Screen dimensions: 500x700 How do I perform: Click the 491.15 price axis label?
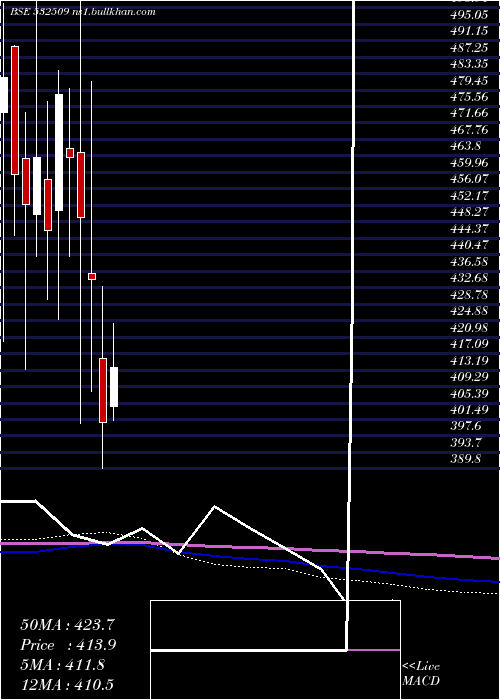469,32
